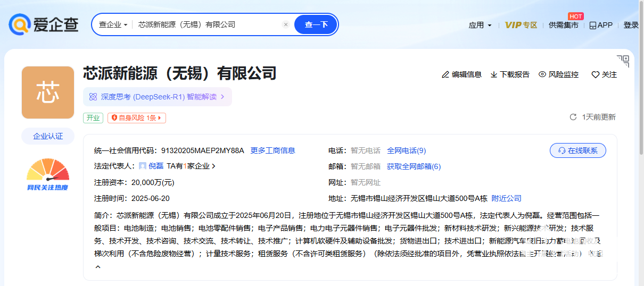Toggle 关注 heart to follow company
The image size is (644, 286).
[596, 75]
